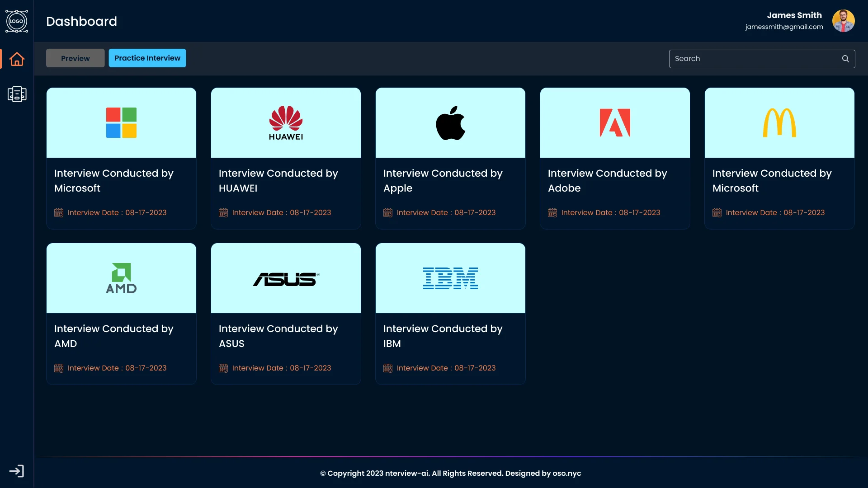
Task: Click the HUAWEI logo thumbnail
Action: pyautogui.click(x=286, y=123)
